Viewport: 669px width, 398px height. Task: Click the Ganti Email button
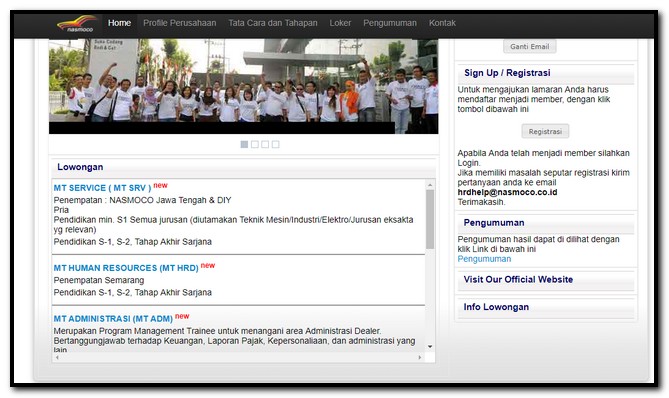(529, 46)
